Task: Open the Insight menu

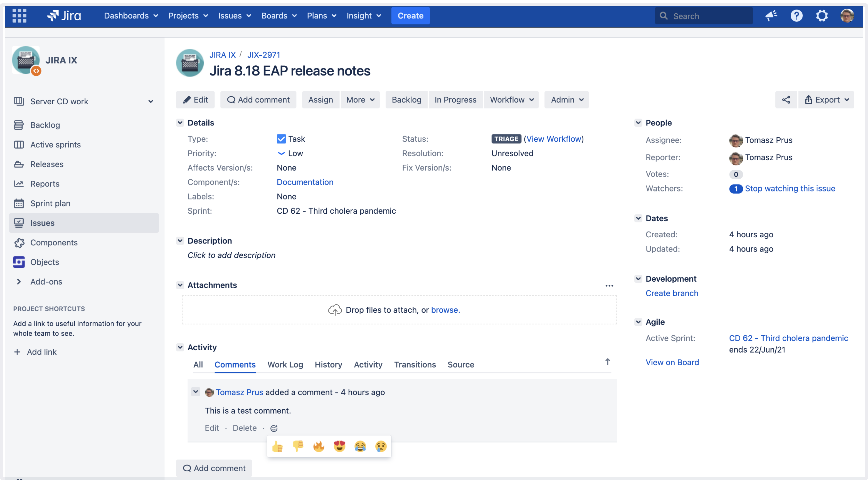Action: [x=364, y=16]
